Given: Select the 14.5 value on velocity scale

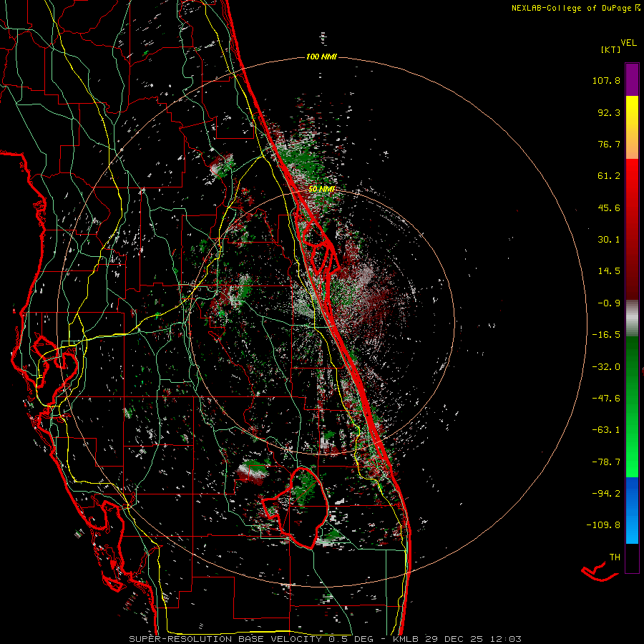Looking at the screenshot, I should click(609, 271).
